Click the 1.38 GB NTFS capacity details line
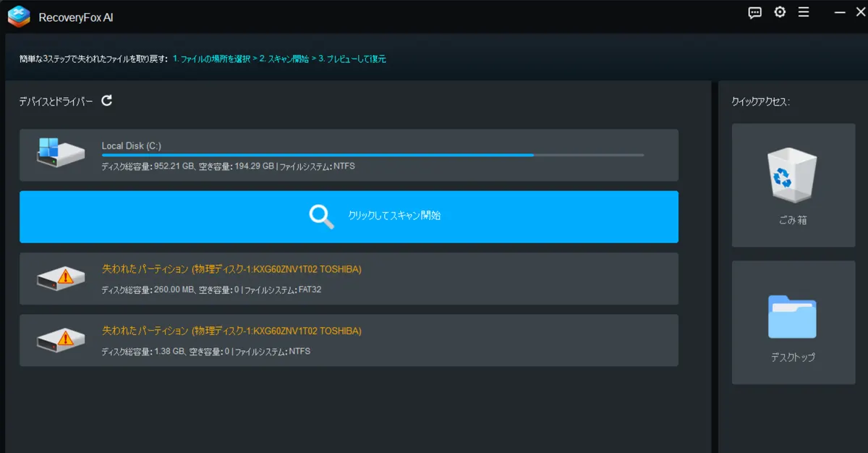Screen dimensions: 868x453 (206, 352)
